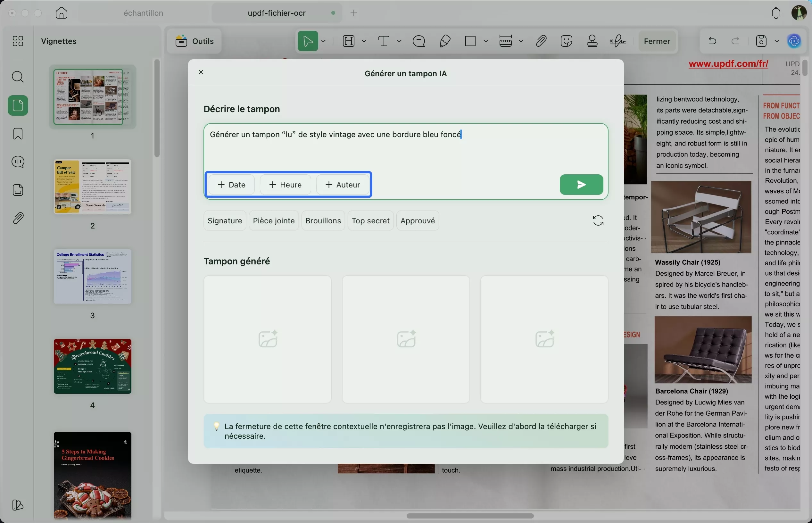Click the green send arrow button
The image size is (812, 523).
(x=581, y=184)
